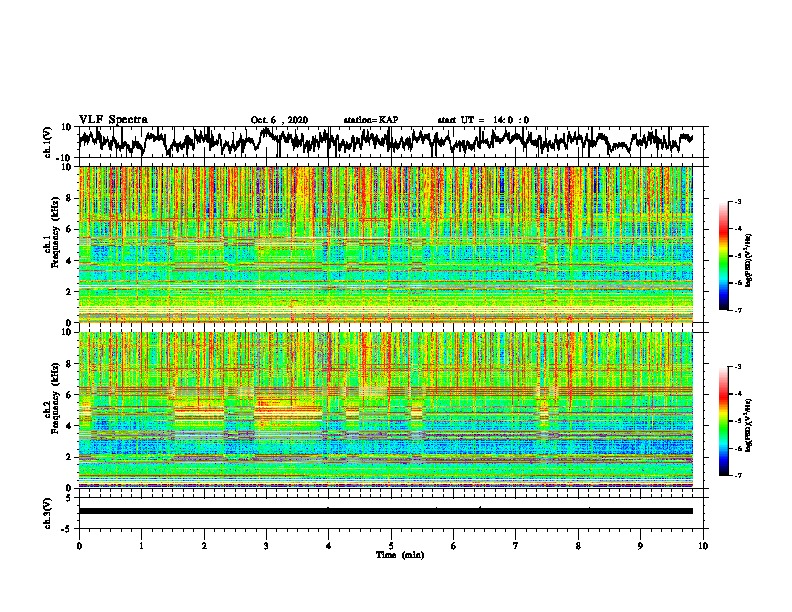Image resolution: width=792 pixels, height=612 pixels.
Task: Click time axis tick label "2"
Action: (x=204, y=546)
